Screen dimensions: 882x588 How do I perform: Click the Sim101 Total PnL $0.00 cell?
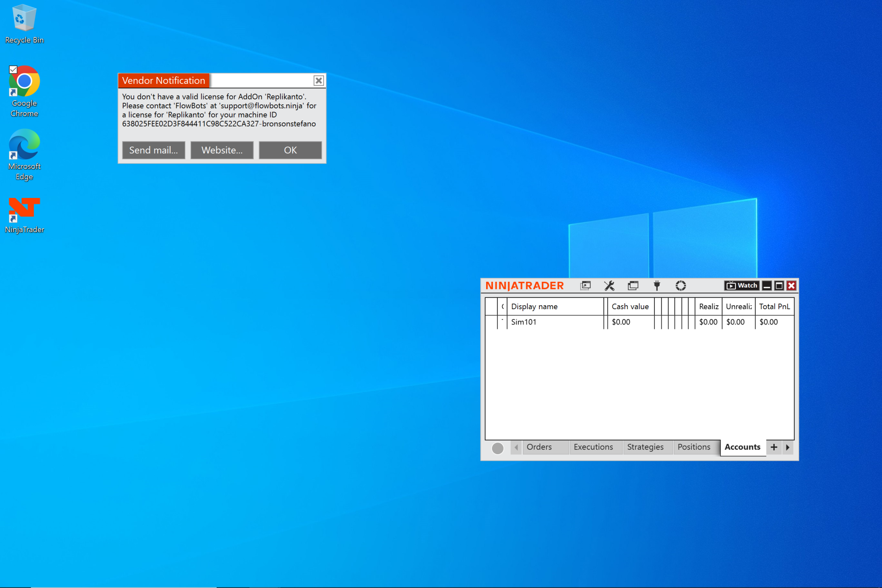point(774,322)
